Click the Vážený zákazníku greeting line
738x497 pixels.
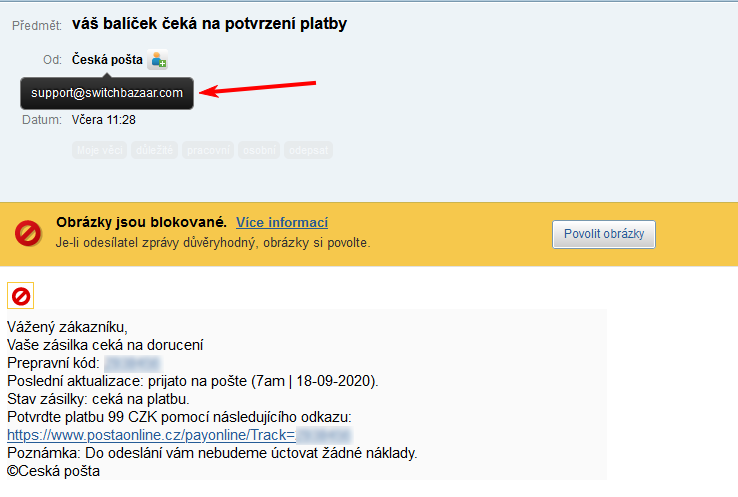coord(68,327)
